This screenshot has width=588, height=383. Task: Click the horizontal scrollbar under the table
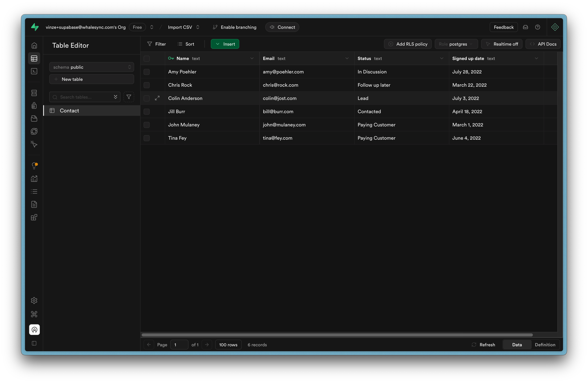pyautogui.click(x=337, y=335)
